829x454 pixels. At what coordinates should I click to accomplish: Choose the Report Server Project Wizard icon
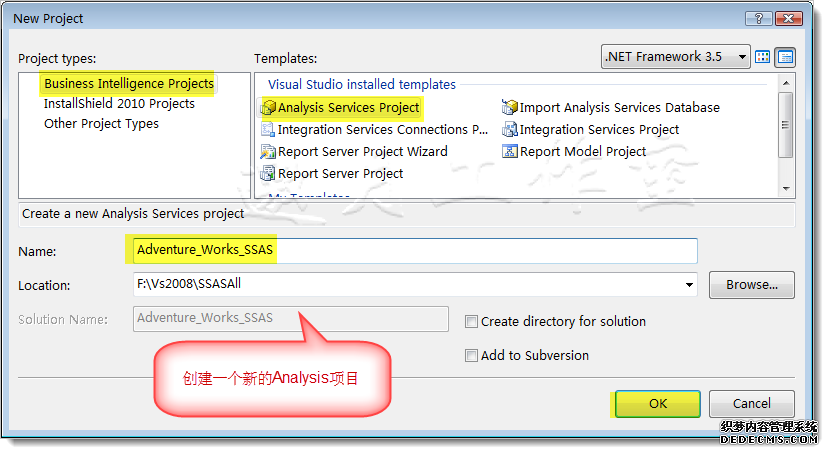(x=268, y=152)
